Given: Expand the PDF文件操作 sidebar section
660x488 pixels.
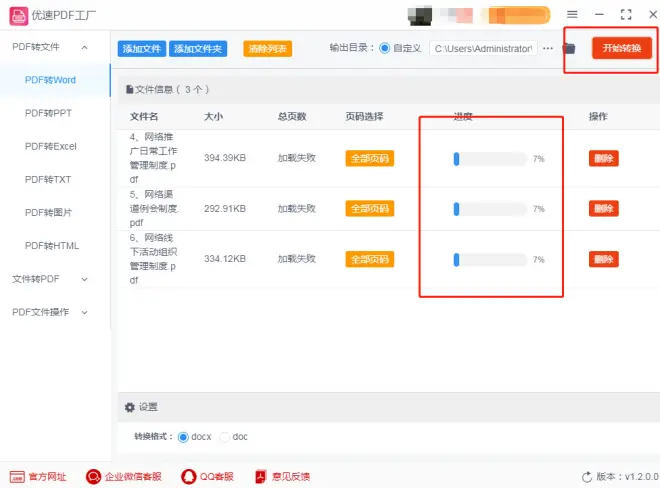Looking at the screenshot, I should coord(84,312).
